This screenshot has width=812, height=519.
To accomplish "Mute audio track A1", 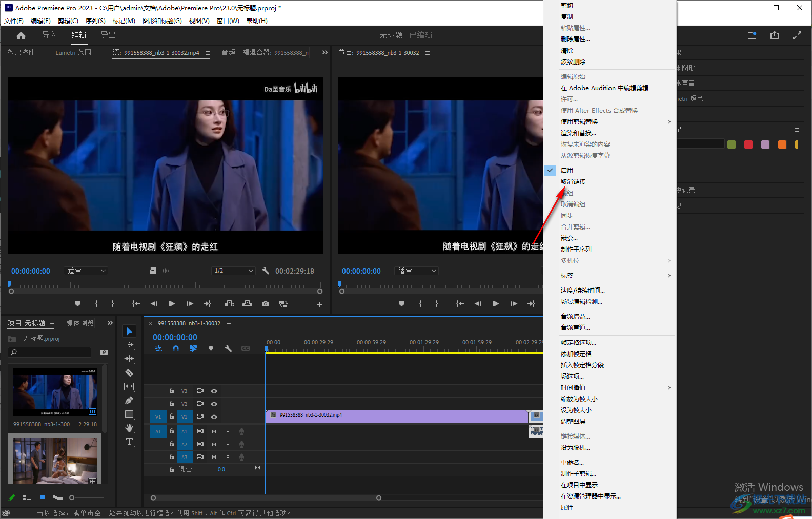I will [x=214, y=431].
